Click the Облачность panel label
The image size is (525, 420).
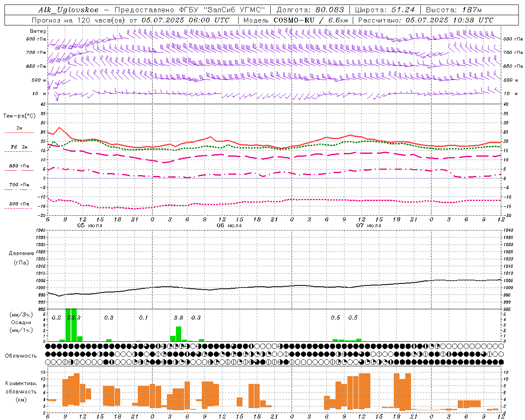21,356
